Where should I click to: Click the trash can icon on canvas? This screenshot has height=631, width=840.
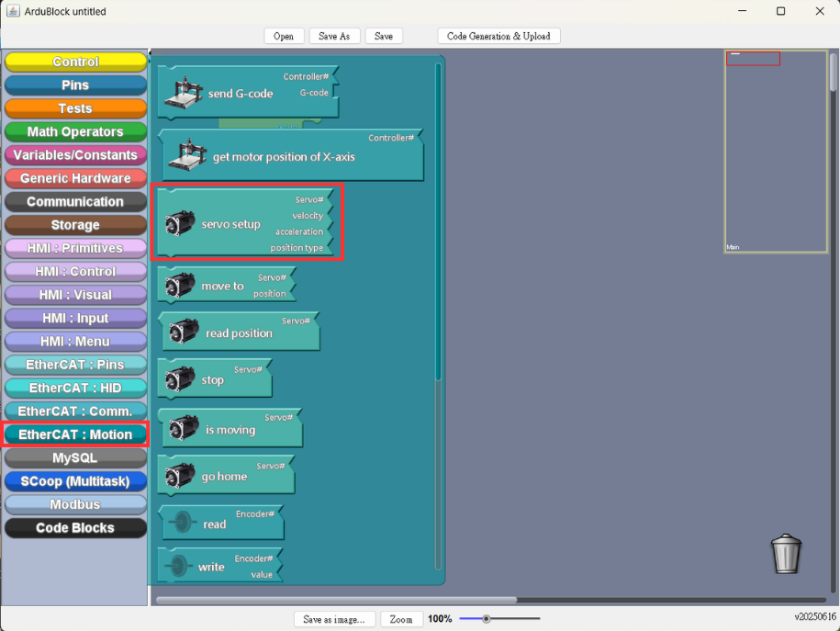(786, 554)
